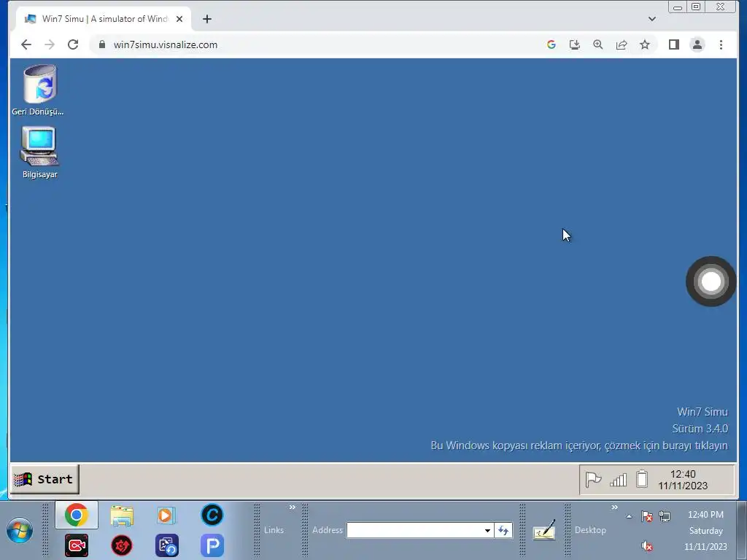Screen dimensions: 747x560
Task: Toggle the Chrome side panel
Action: pyautogui.click(x=673, y=44)
